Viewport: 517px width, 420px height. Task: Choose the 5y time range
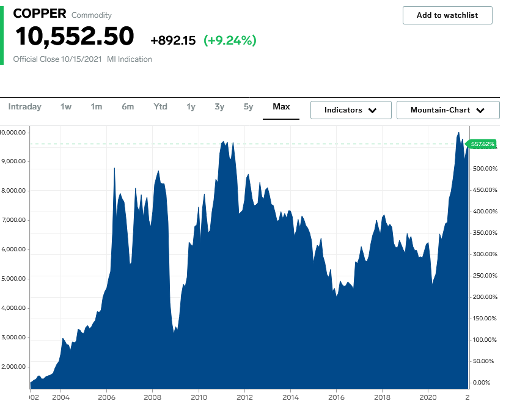(248, 106)
